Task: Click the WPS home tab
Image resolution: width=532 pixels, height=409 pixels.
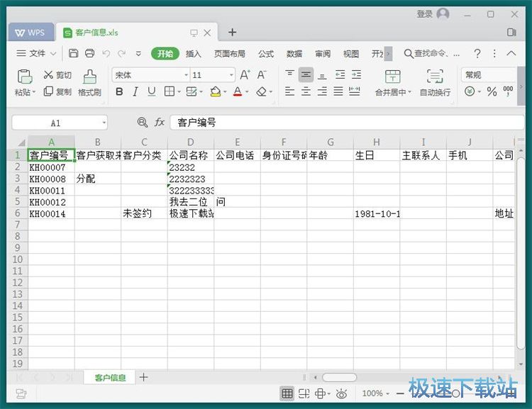Action: click(x=31, y=33)
